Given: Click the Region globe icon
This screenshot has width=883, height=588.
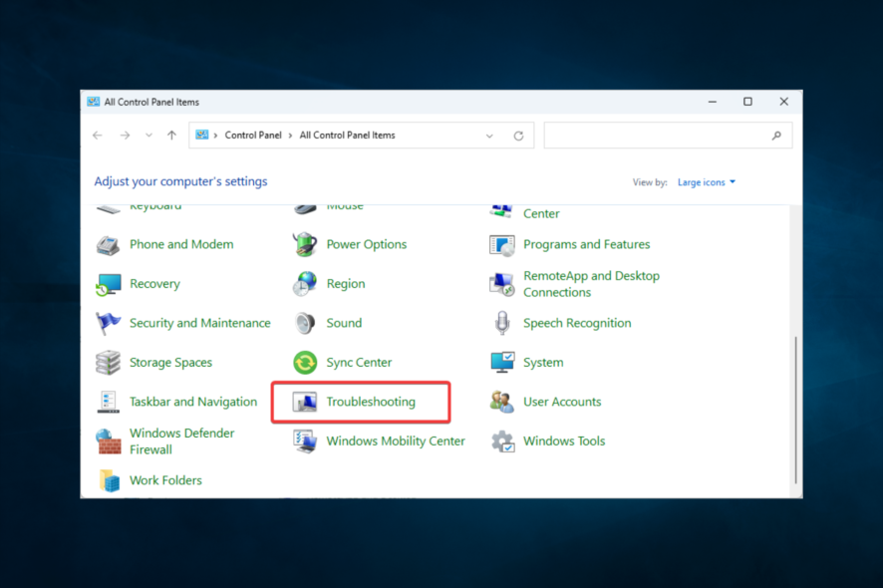Looking at the screenshot, I should click(305, 284).
